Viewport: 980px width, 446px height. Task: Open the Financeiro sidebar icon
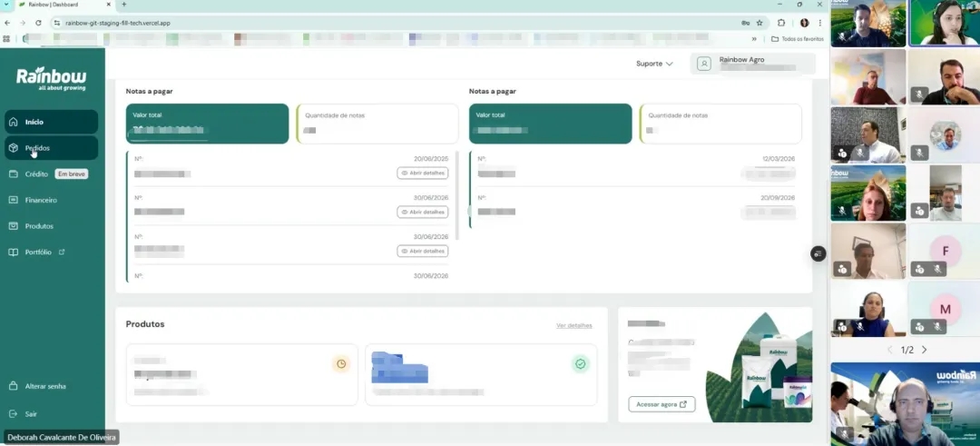14,200
